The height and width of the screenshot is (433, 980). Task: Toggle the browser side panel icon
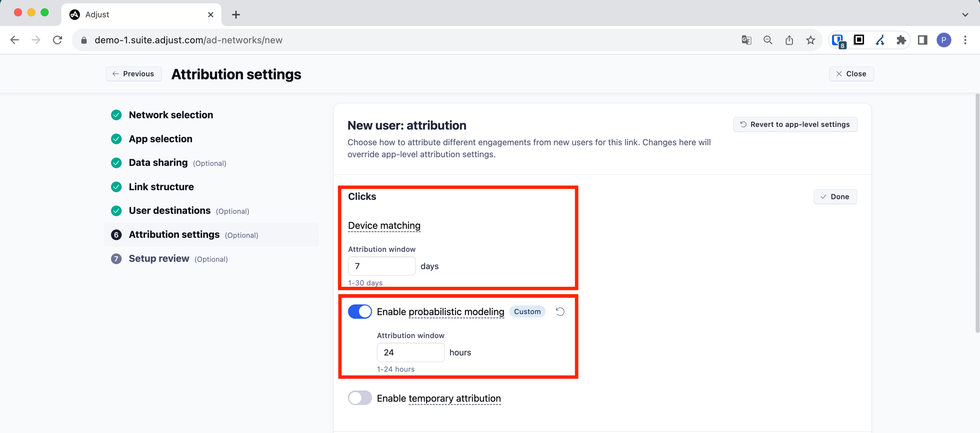click(x=922, y=40)
